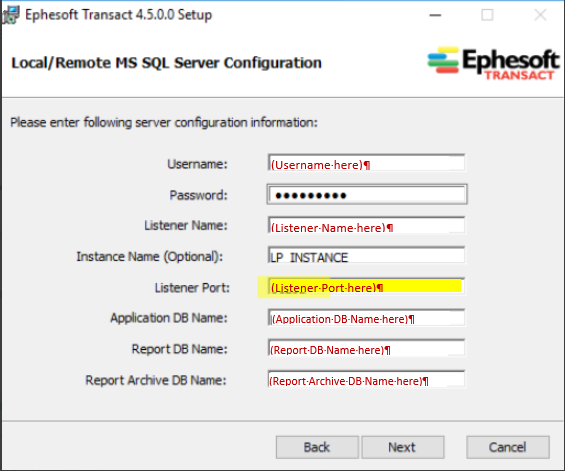
Task: Go to the previous step with Back
Action: 317,447
